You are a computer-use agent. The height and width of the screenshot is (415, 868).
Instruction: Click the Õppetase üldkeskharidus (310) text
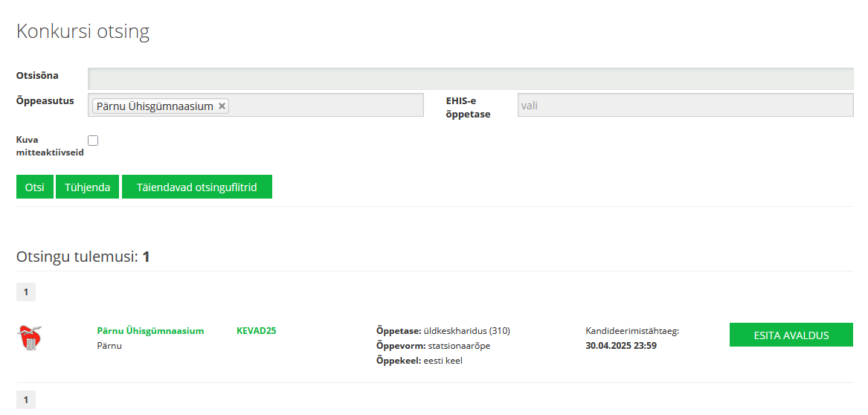[443, 331]
